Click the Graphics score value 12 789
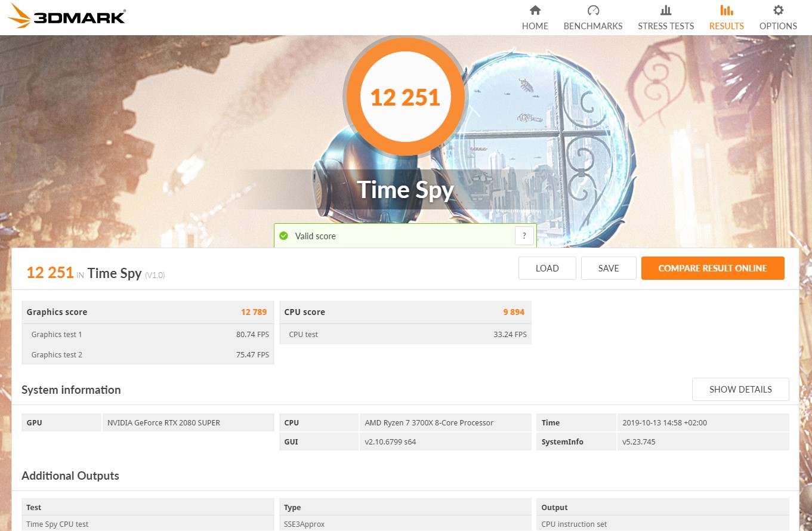This screenshot has width=812, height=531. coord(254,312)
